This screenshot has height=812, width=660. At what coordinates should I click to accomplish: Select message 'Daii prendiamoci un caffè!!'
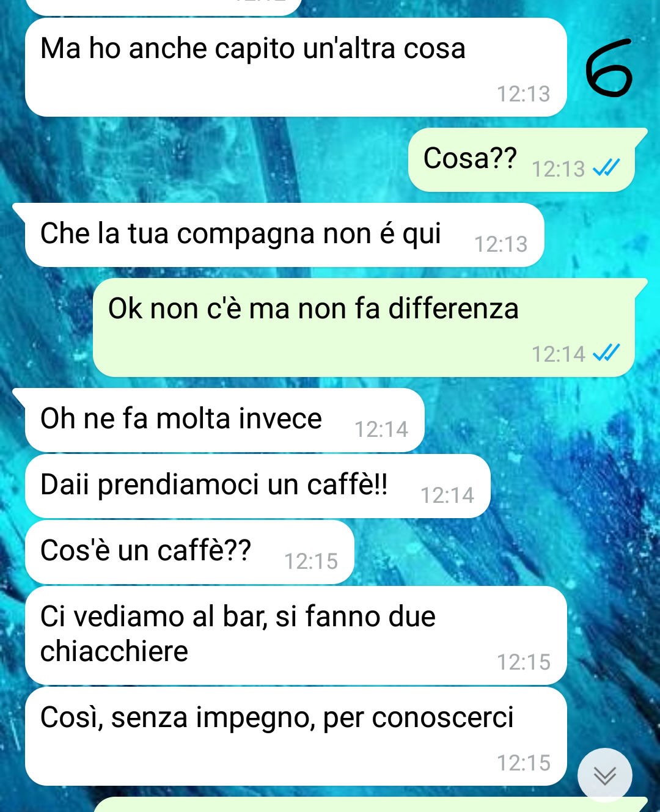(x=257, y=486)
